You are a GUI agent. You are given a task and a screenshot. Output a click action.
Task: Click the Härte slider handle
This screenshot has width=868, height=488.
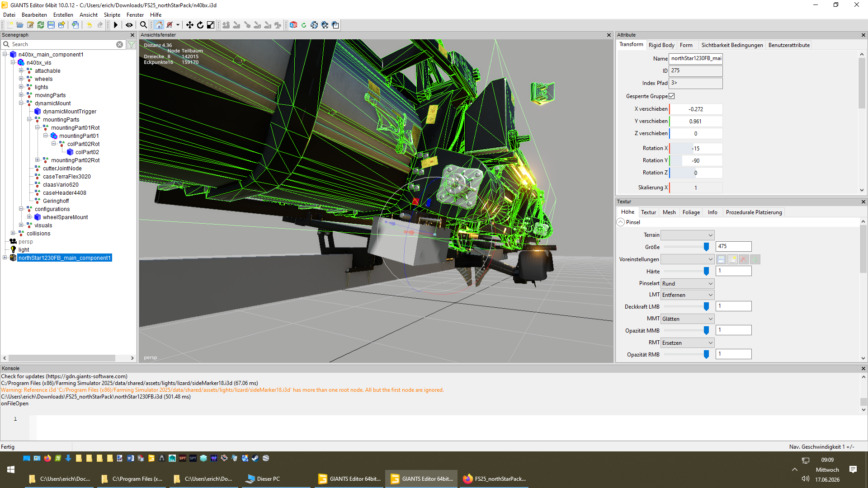click(x=706, y=271)
